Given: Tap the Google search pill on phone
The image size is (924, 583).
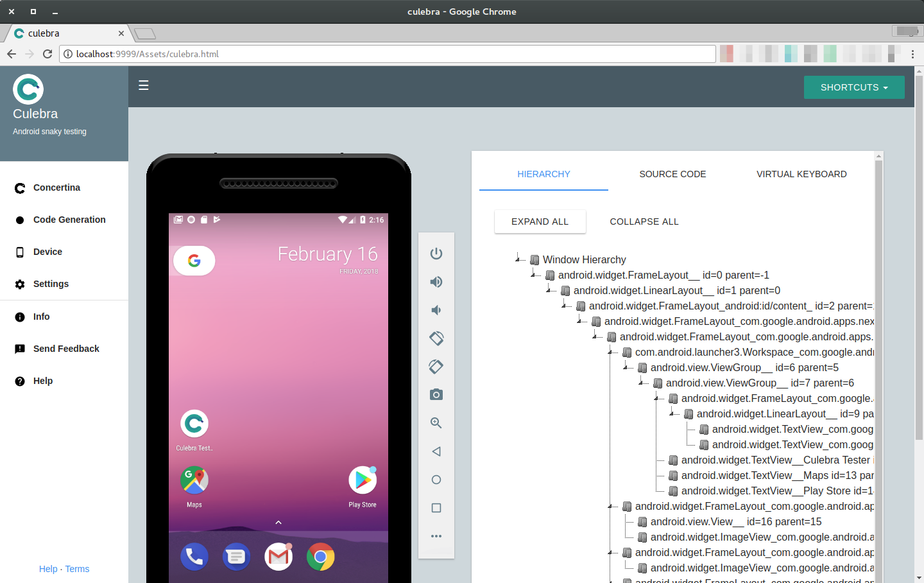Looking at the screenshot, I should coord(194,261).
